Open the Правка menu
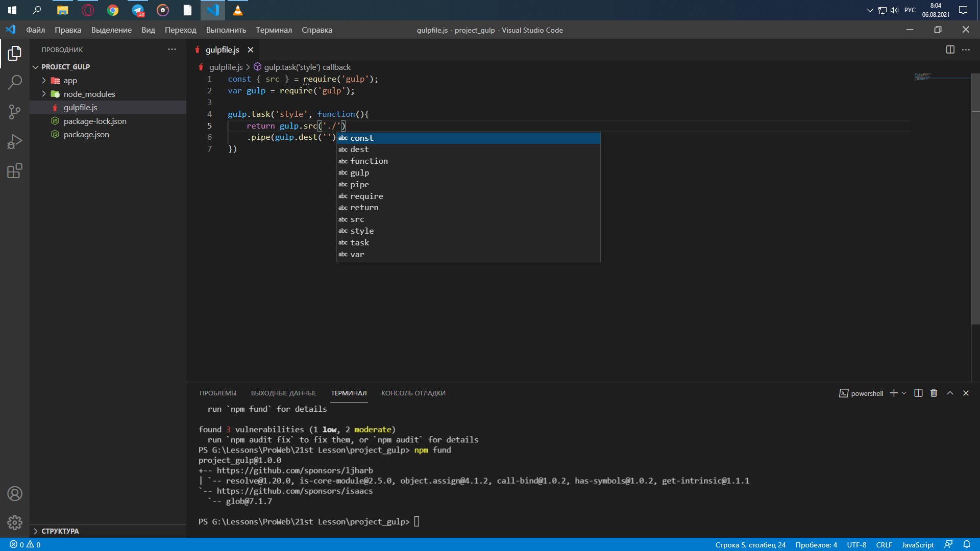Viewport: 980px width, 551px height. click(x=68, y=30)
